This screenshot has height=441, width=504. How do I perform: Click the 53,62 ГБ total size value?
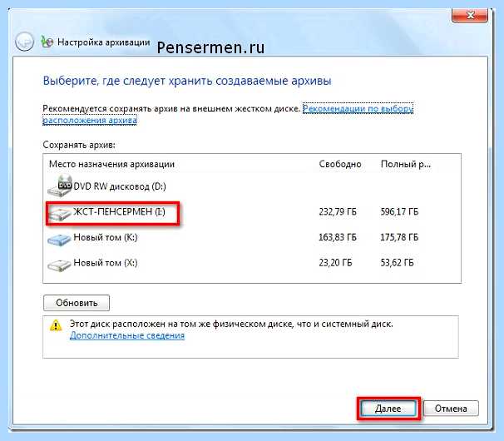click(398, 263)
